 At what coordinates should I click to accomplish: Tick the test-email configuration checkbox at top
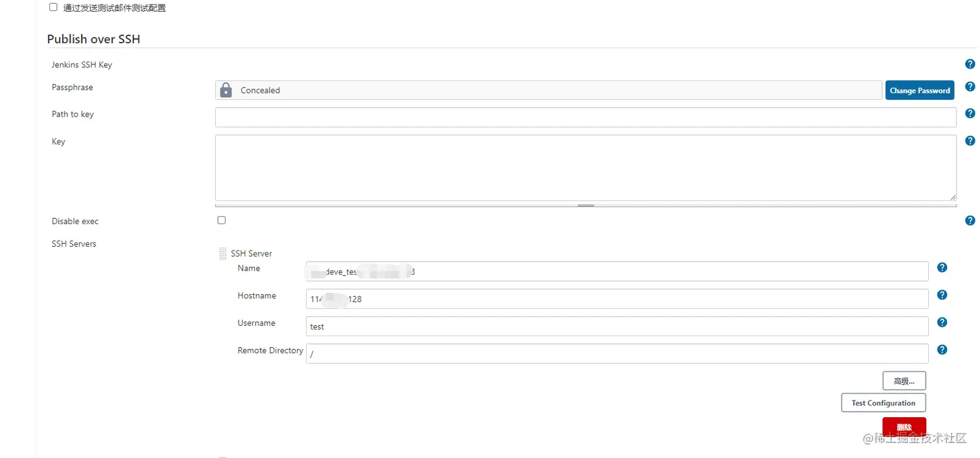point(53,8)
